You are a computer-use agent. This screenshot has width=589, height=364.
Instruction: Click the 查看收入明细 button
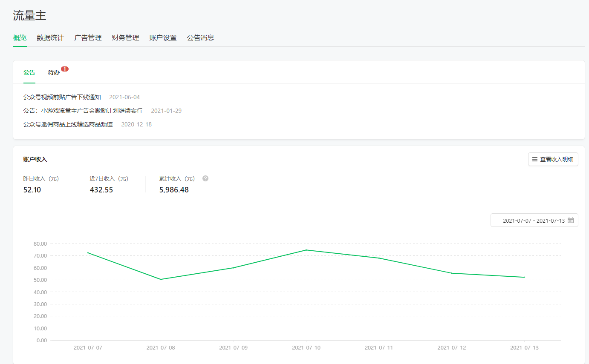coord(553,160)
